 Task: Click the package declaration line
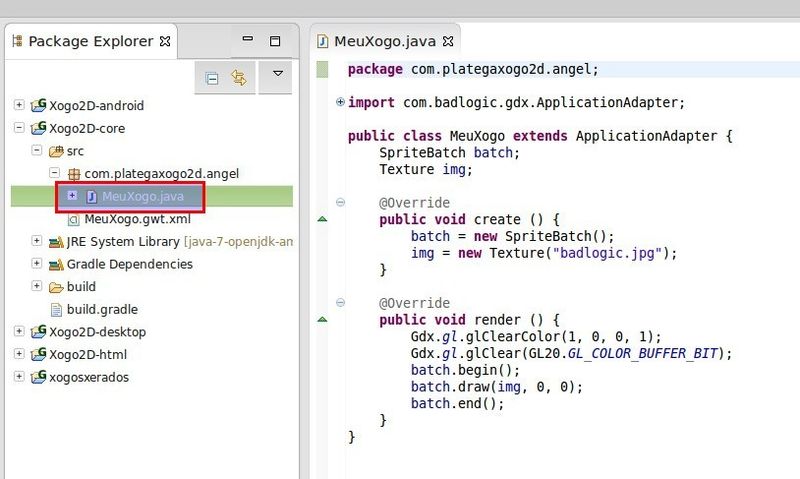click(x=473, y=69)
